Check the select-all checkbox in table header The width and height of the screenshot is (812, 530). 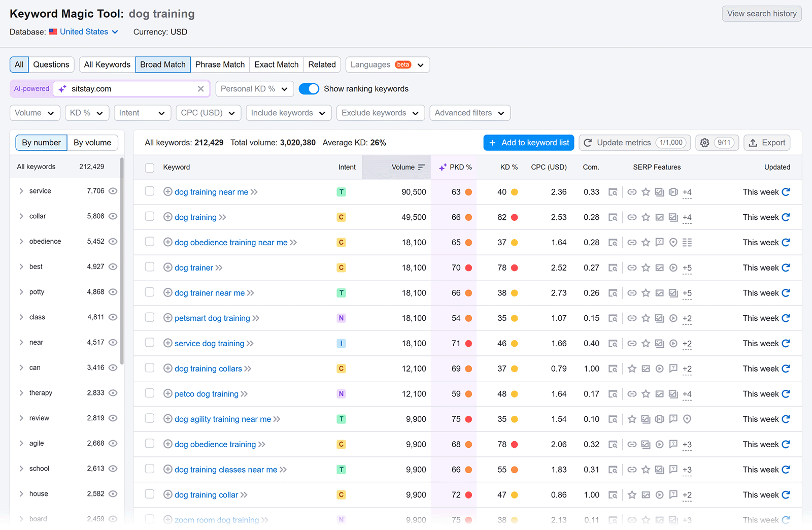(150, 167)
